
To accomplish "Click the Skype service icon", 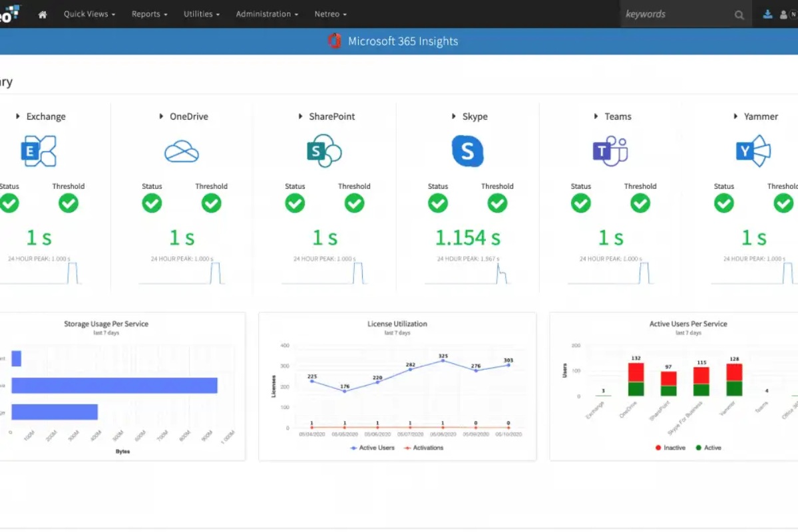I will pyautogui.click(x=467, y=151).
